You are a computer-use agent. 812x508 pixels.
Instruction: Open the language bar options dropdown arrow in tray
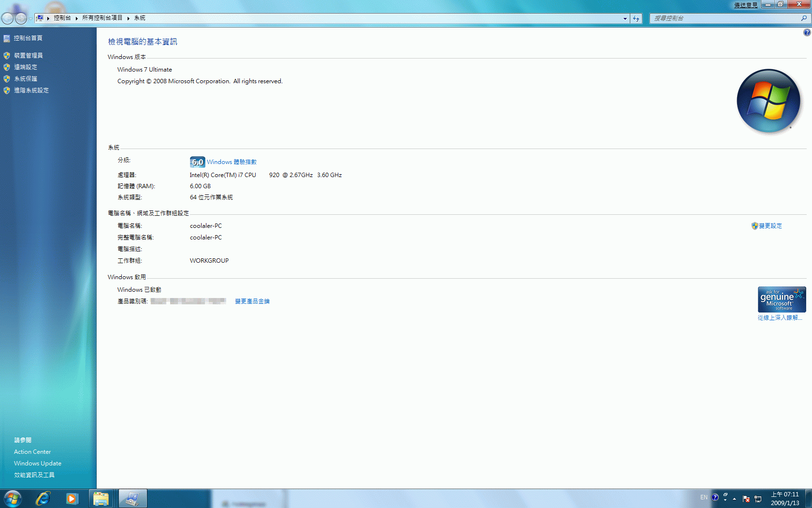click(725, 500)
